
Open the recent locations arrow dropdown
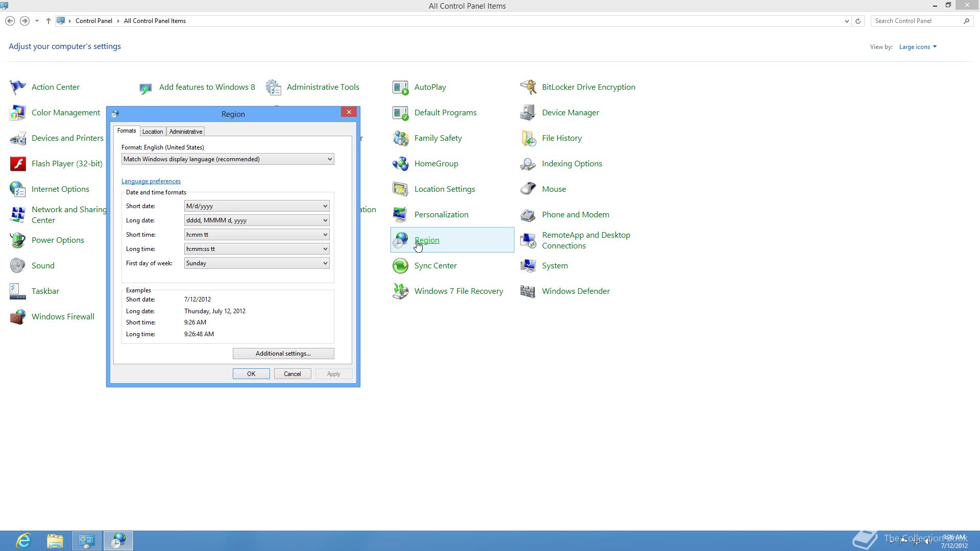tap(37, 21)
